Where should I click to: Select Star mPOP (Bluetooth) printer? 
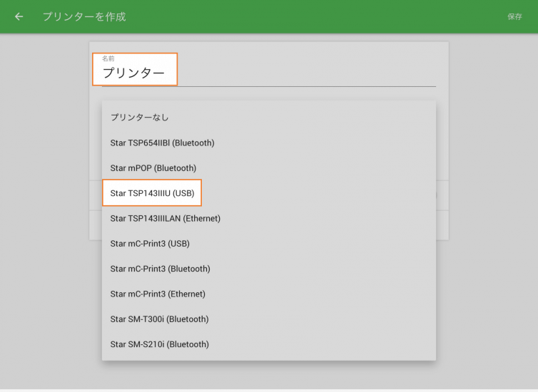coord(269,168)
